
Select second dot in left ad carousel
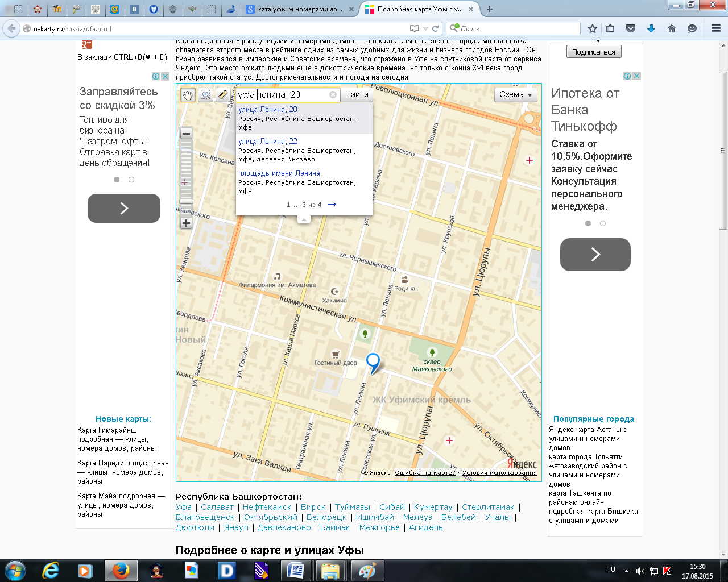coord(131,180)
